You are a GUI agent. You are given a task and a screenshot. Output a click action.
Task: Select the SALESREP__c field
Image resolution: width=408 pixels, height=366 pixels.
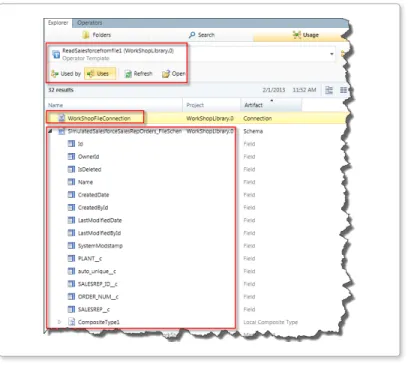(x=94, y=309)
